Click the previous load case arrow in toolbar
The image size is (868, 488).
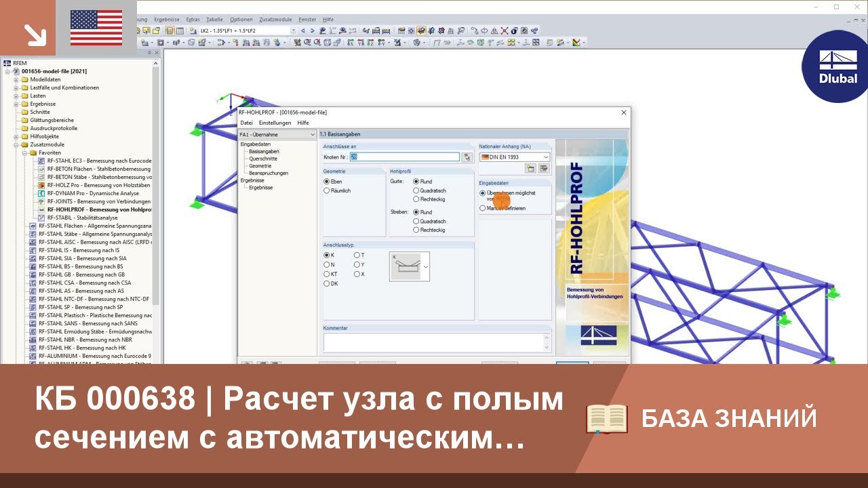(x=303, y=30)
